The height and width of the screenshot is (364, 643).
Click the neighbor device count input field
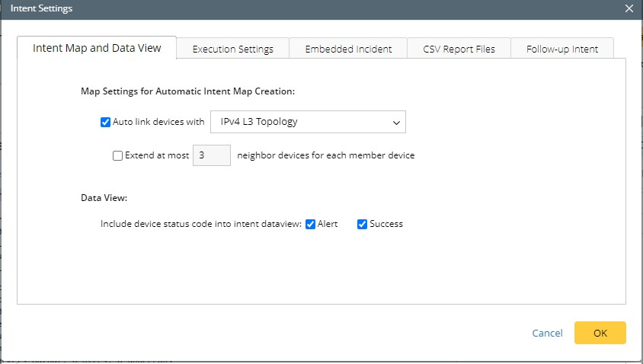(x=212, y=156)
